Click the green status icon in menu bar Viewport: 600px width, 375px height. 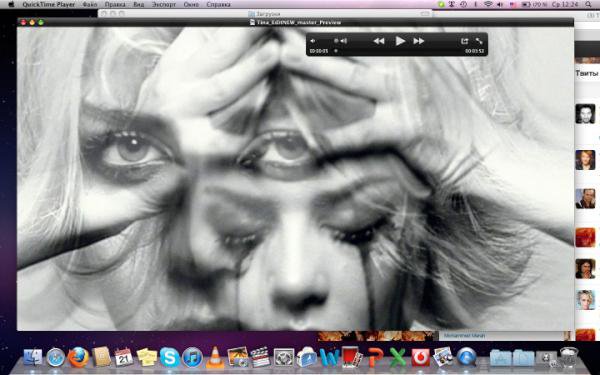pos(441,5)
